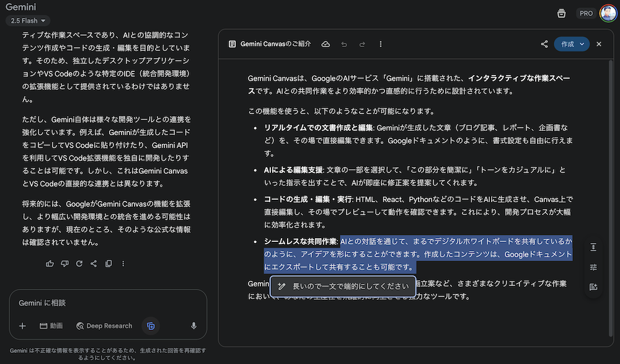Click the paragraph beginning 'ただし、Gemini自体は'
Screen dimensions: 620x364
tap(107, 151)
